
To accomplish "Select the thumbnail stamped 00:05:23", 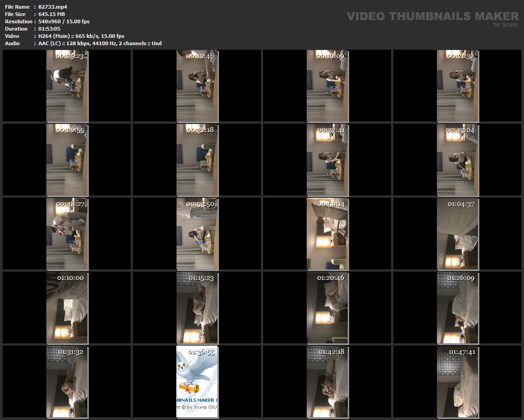I will [x=67, y=86].
